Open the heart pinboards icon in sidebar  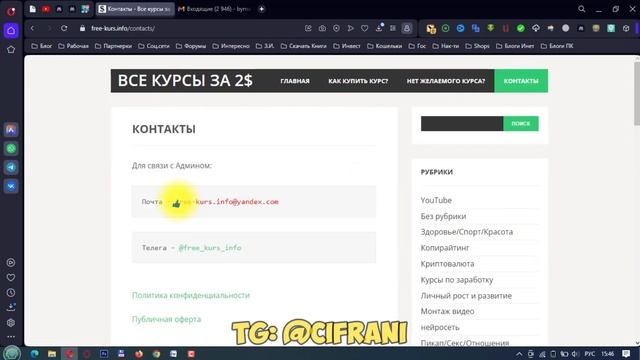point(11,278)
